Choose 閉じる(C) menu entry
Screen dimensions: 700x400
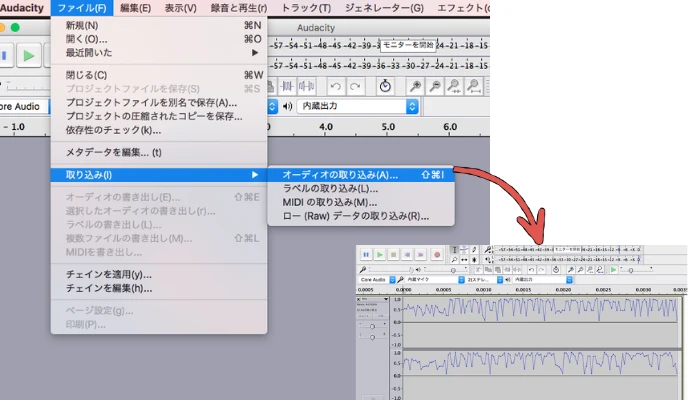tap(159, 75)
